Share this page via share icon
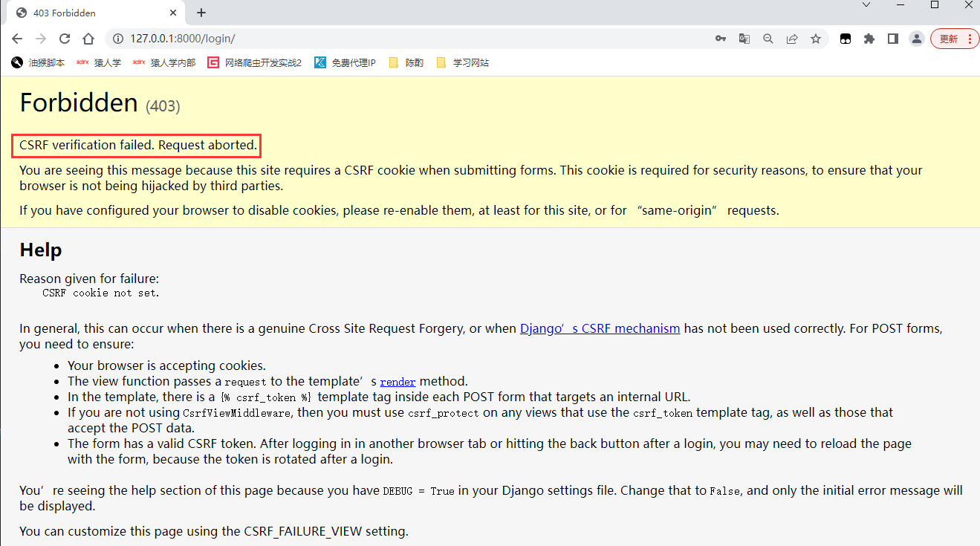Image resolution: width=980 pixels, height=546 pixels. (792, 39)
